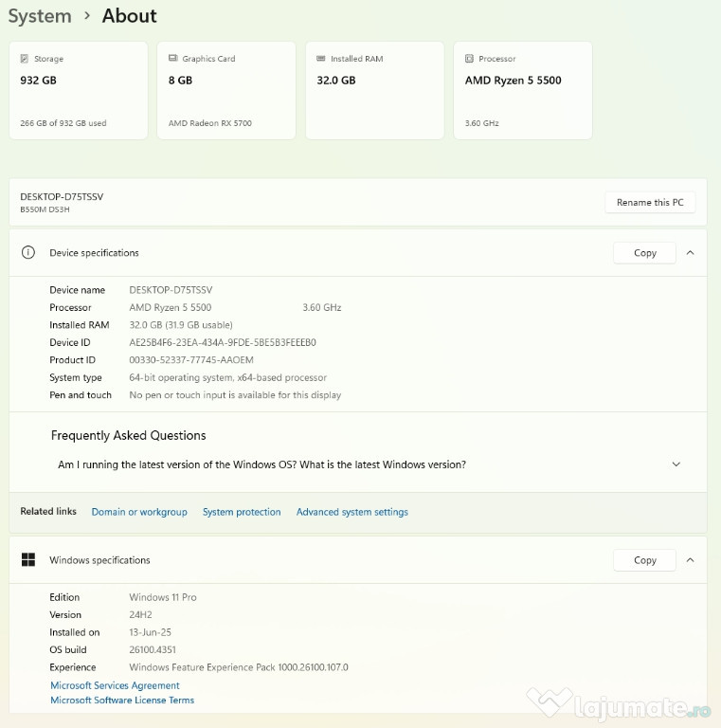
Task: Open Microsoft Services Agreement link
Action: tap(115, 685)
